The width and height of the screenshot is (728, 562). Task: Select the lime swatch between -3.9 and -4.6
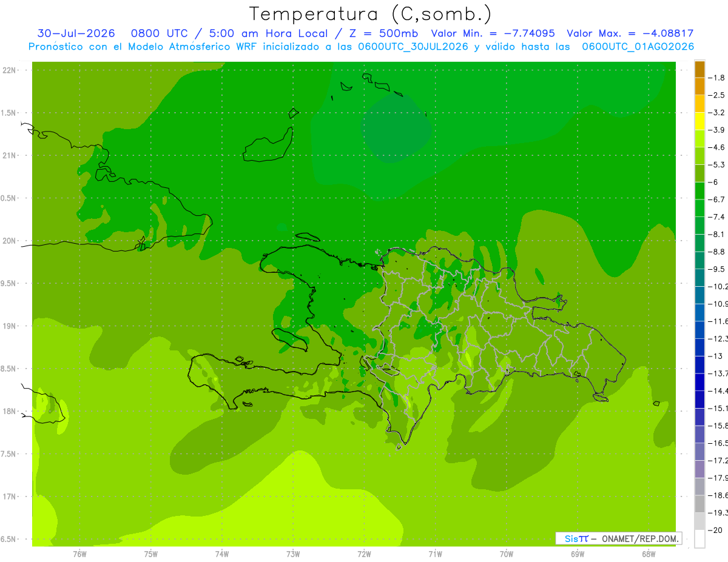click(699, 139)
